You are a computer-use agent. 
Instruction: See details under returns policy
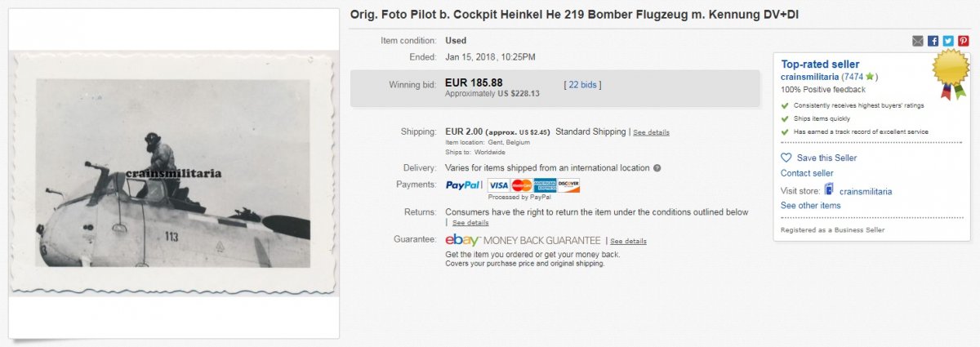click(x=470, y=223)
